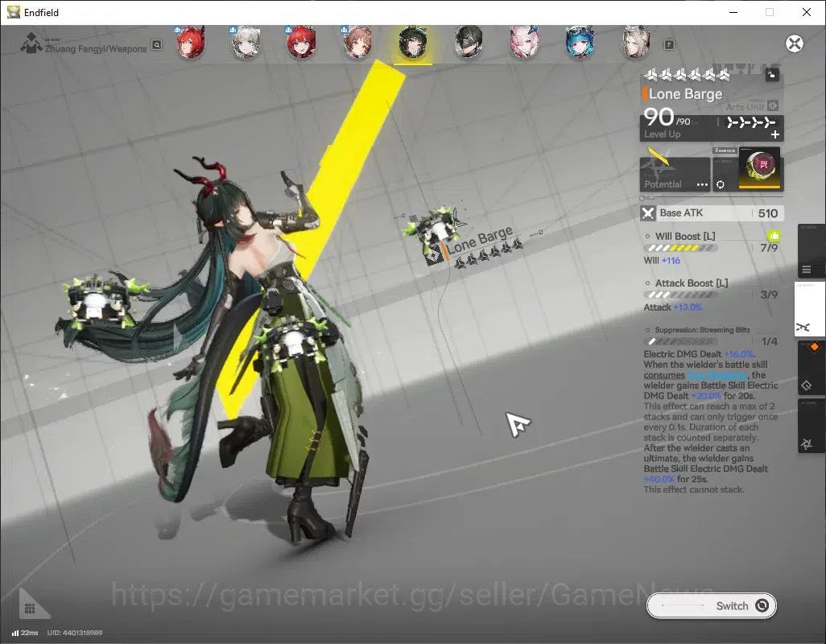Click the Will +116 stat text
Screen dimensions: 826x644
662,260
